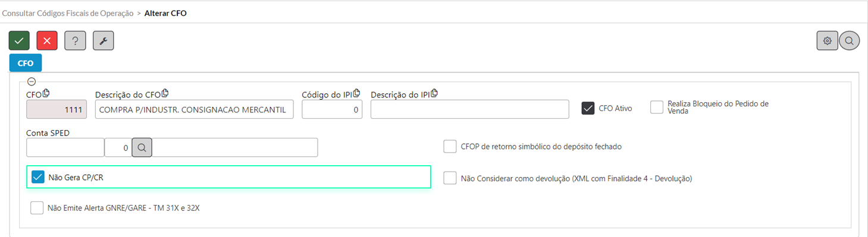Open the wrench tools button

click(103, 40)
